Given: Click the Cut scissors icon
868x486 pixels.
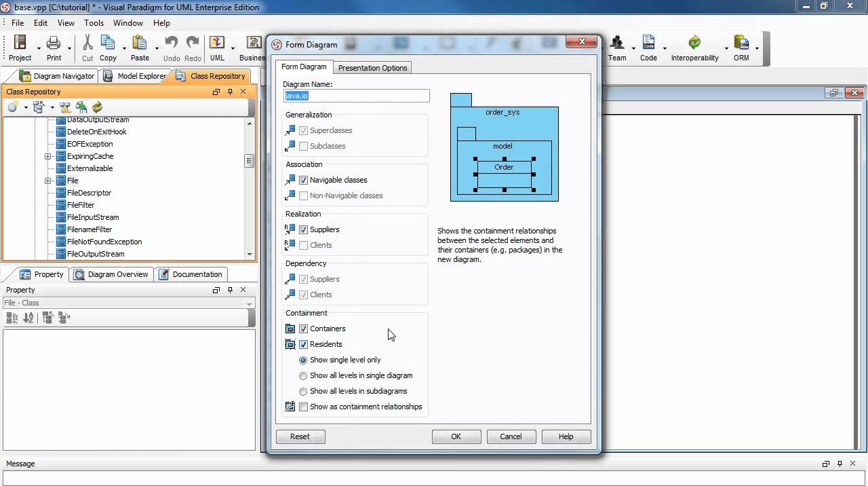Looking at the screenshot, I should (x=87, y=43).
